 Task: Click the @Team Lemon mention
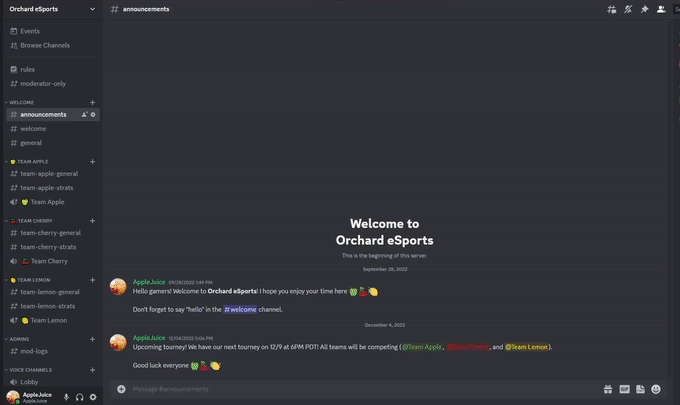click(526, 347)
